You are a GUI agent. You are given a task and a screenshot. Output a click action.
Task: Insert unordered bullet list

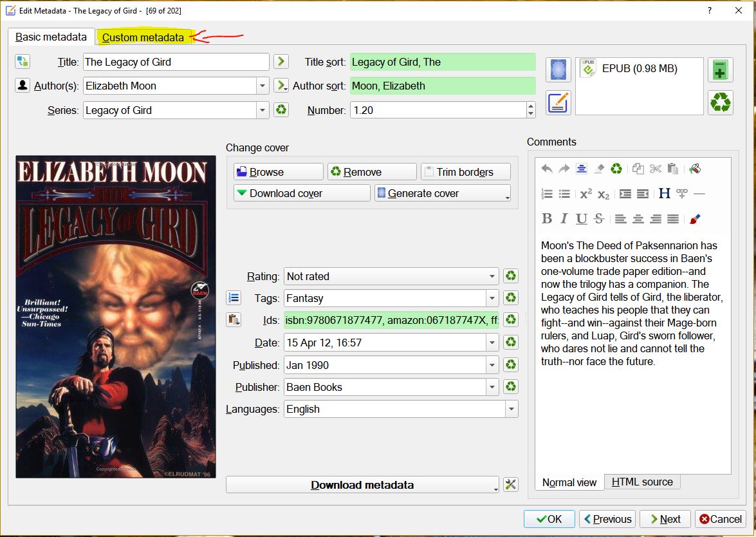[564, 194]
